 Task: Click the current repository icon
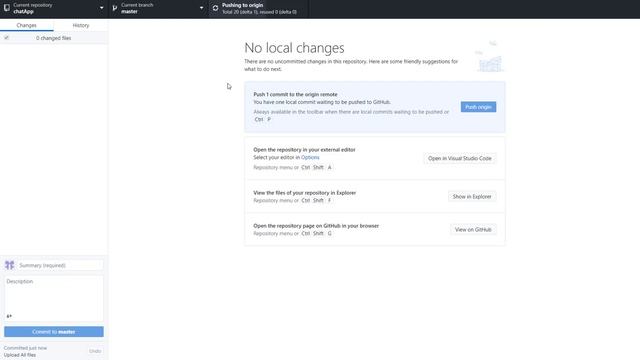(x=7, y=8)
